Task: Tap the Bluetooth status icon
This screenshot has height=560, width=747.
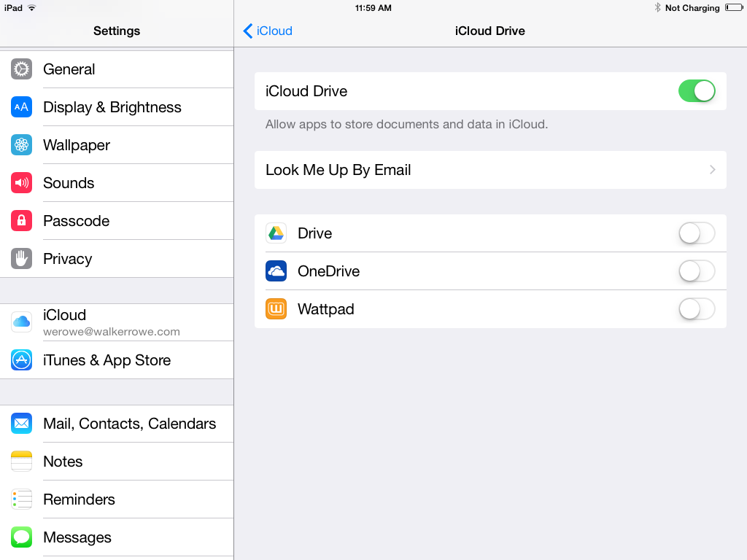Action: [657, 7]
